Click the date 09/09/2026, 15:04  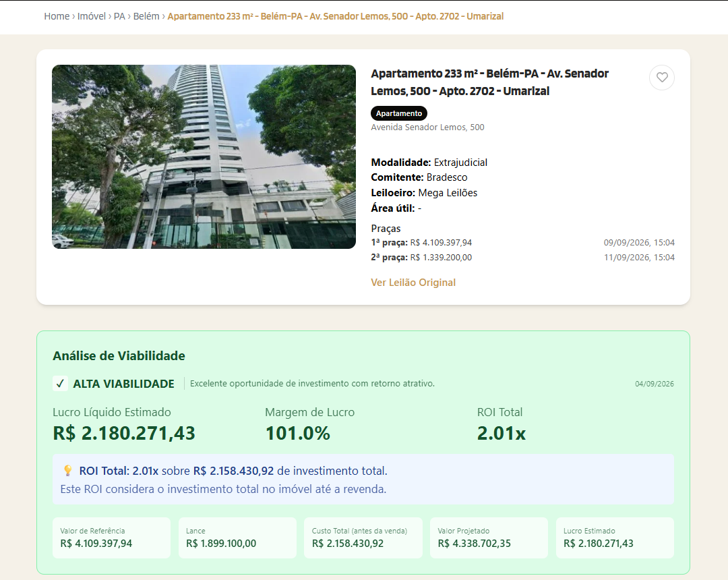coord(639,242)
